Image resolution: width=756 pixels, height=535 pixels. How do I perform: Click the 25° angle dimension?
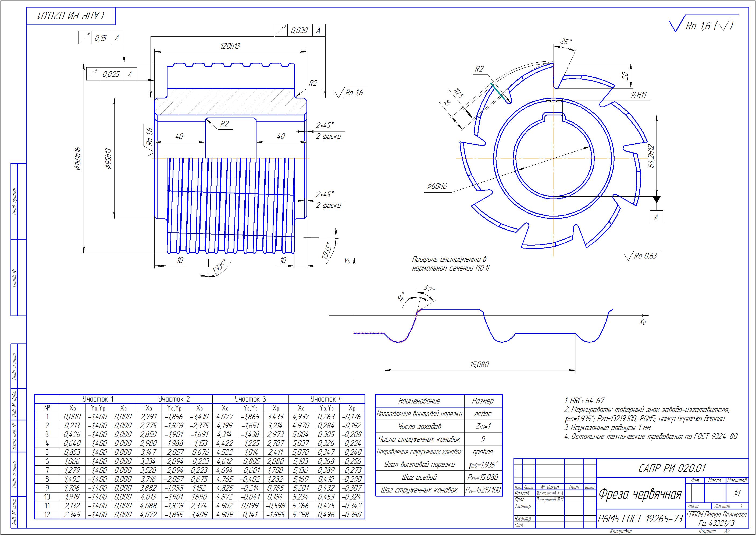click(x=566, y=41)
